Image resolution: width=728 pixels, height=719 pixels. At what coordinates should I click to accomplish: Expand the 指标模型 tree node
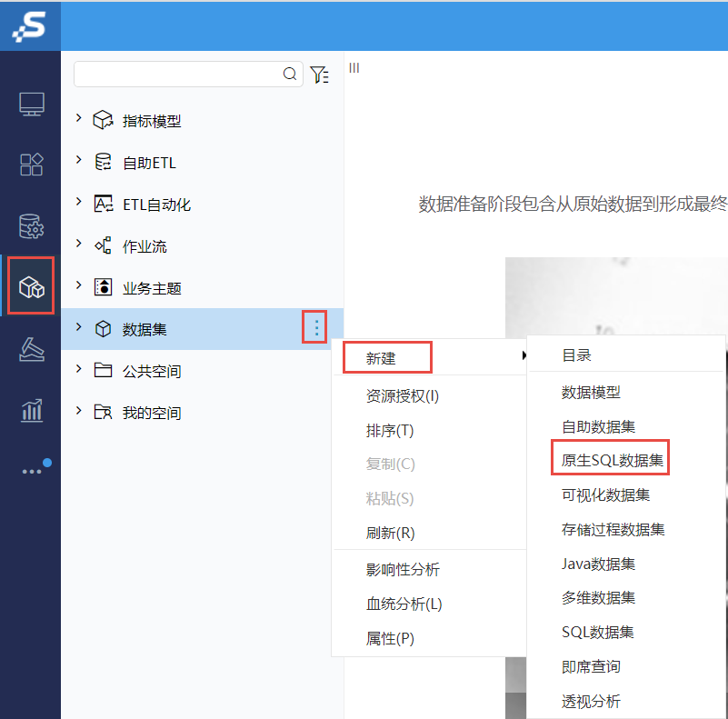[78, 118]
